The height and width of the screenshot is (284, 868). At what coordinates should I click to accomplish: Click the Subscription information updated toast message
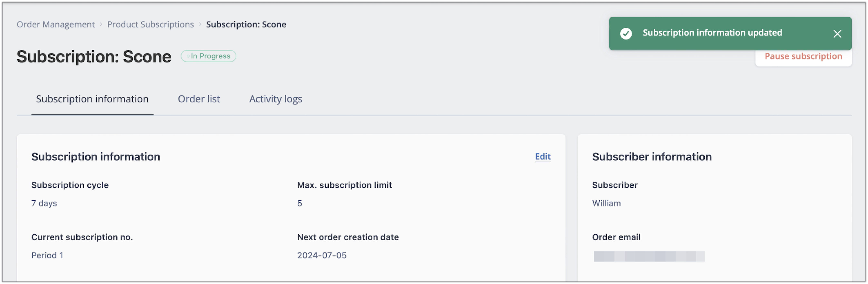[x=712, y=33]
